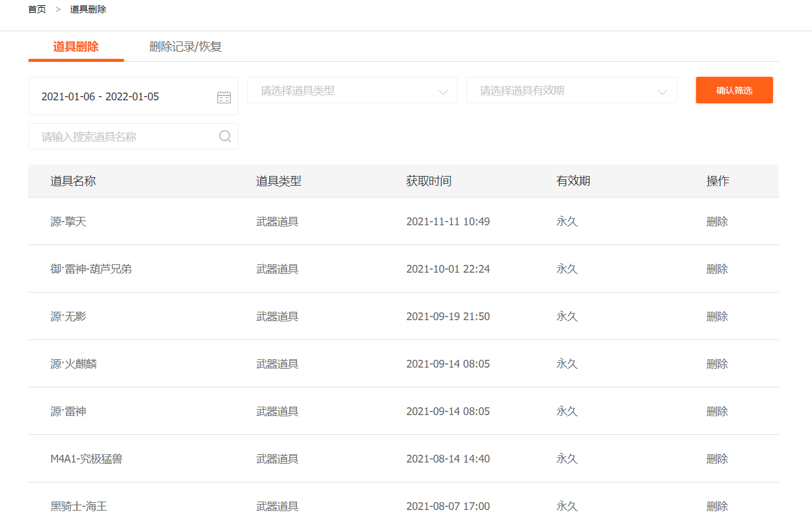Focus the 请输入搜索道具名称 search field

pos(133,136)
